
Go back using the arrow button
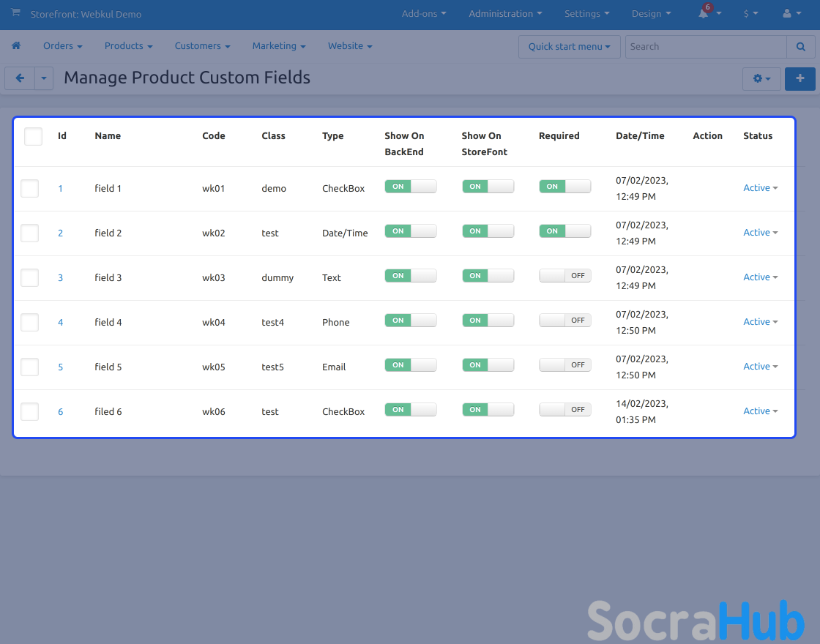pyautogui.click(x=20, y=78)
